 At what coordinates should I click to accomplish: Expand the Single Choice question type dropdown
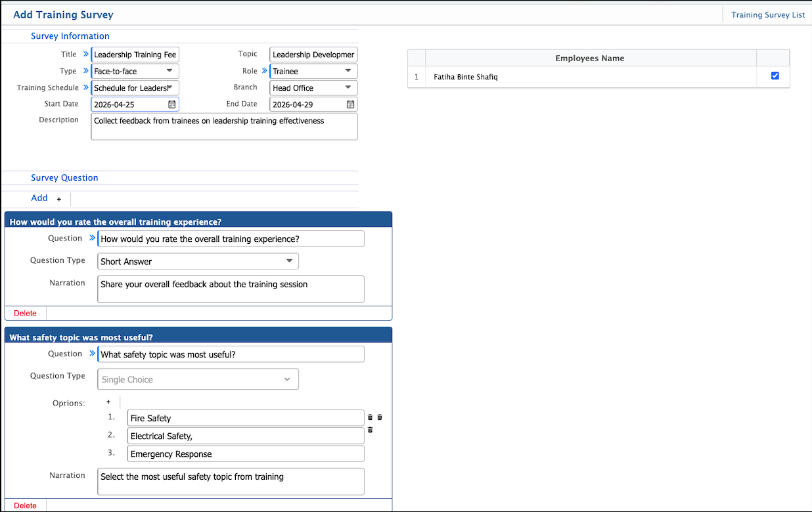point(198,379)
